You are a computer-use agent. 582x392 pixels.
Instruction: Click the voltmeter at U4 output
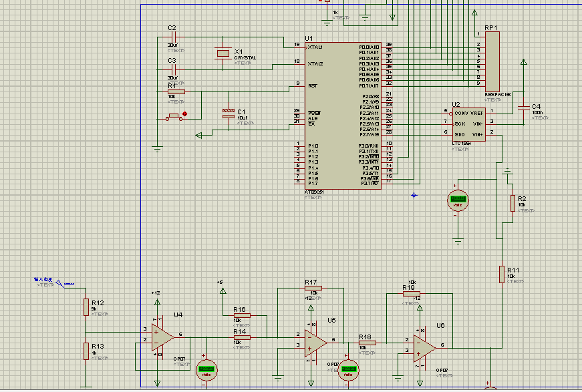(206, 370)
